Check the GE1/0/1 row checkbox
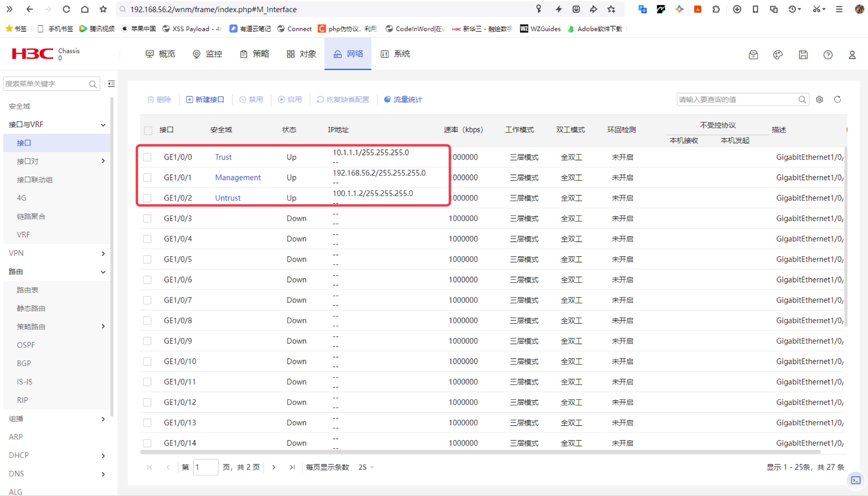This screenshot has height=496, width=868. coord(147,178)
